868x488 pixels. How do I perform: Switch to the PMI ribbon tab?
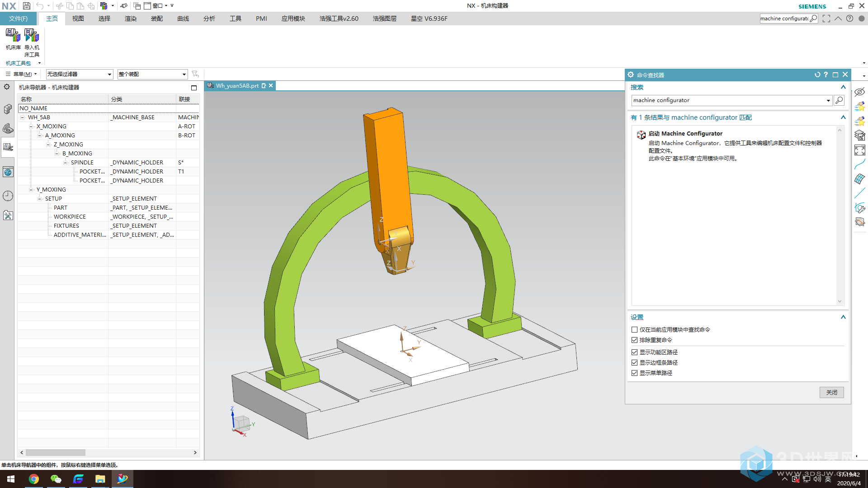click(261, 19)
